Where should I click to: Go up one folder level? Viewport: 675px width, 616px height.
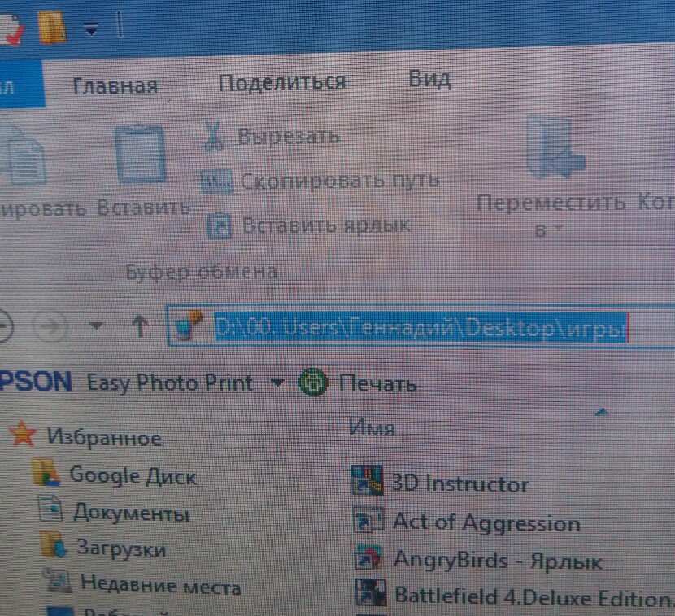click(140, 326)
